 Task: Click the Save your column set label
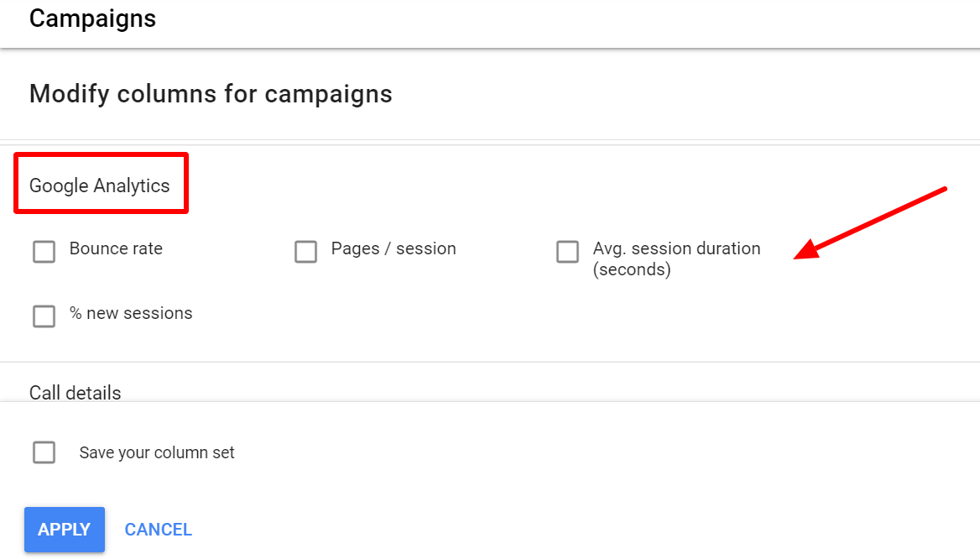click(x=156, y=452)
